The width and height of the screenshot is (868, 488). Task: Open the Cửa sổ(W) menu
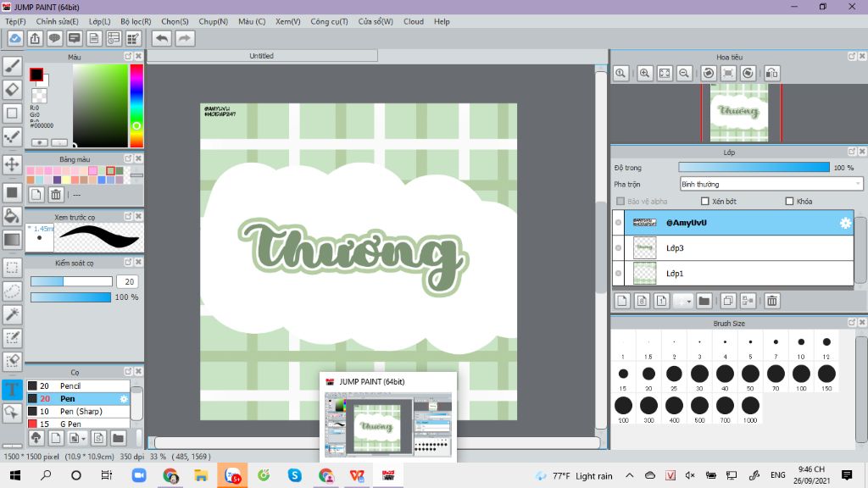376,21
